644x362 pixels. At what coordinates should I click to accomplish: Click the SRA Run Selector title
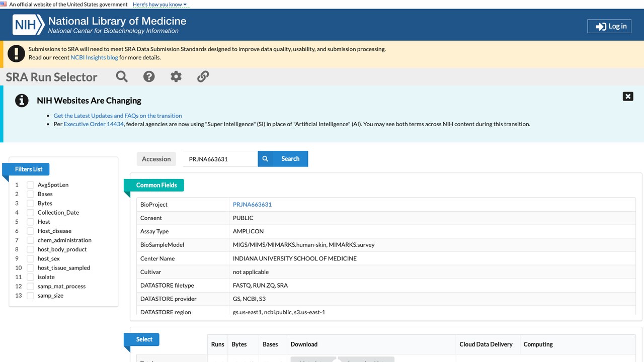coord(51,77)
